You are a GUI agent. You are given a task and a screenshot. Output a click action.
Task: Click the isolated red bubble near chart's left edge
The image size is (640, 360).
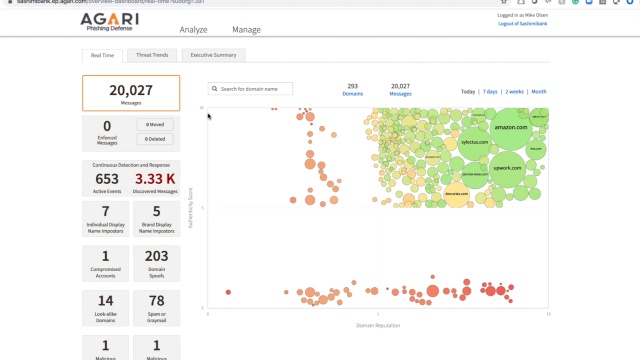(x=228, y=292)
